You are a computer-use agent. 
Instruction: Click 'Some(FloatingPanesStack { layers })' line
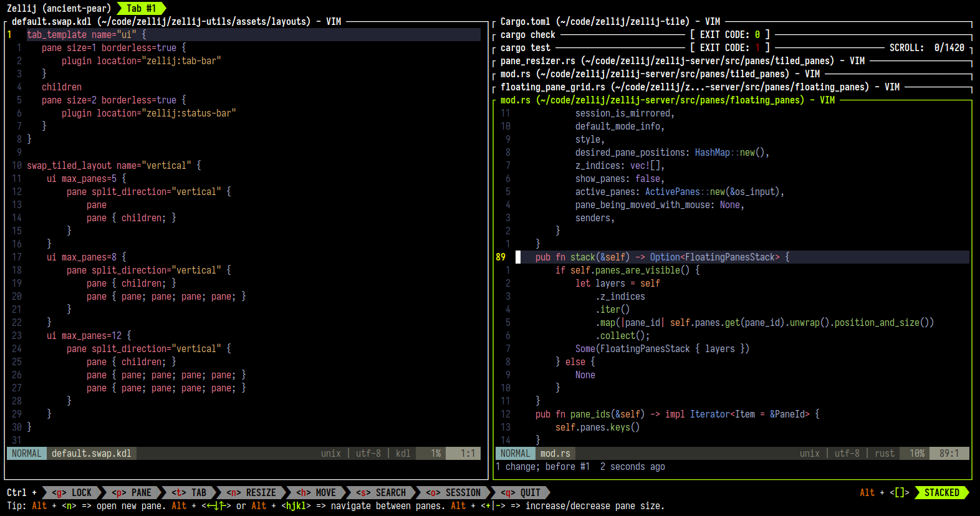(663, 348)
